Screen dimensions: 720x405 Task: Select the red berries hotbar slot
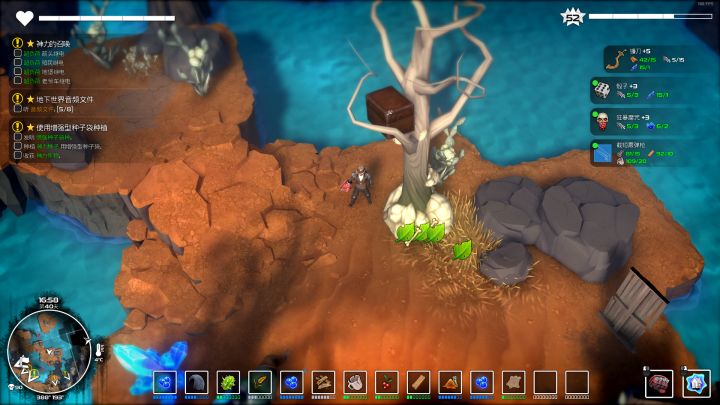(x=387, y=382)
